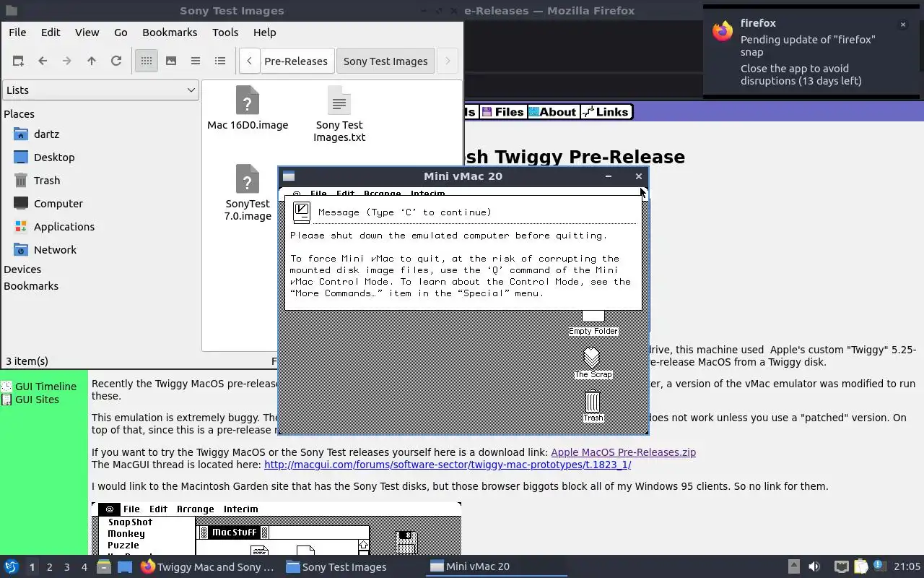Open the notification icon in system tray
The height and width of the screenshot is (578, 924).
coord(879,567)
